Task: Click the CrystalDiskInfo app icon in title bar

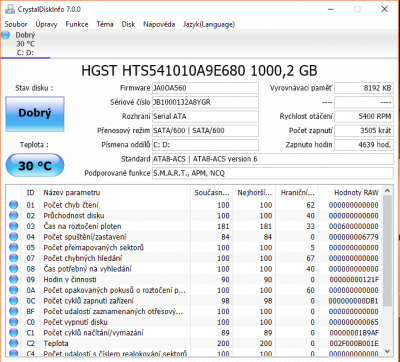Action: coord(10,9)
